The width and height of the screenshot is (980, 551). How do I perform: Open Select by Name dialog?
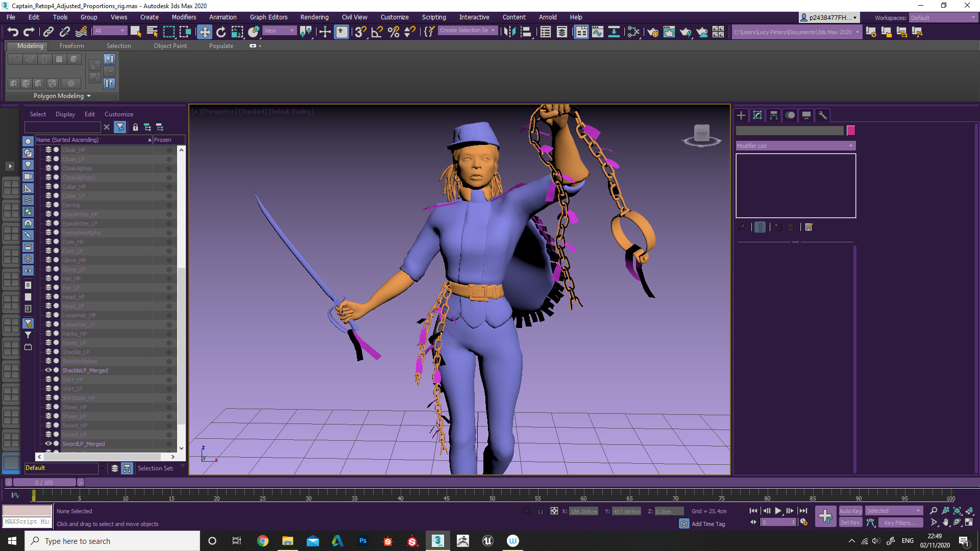[152, 31]
